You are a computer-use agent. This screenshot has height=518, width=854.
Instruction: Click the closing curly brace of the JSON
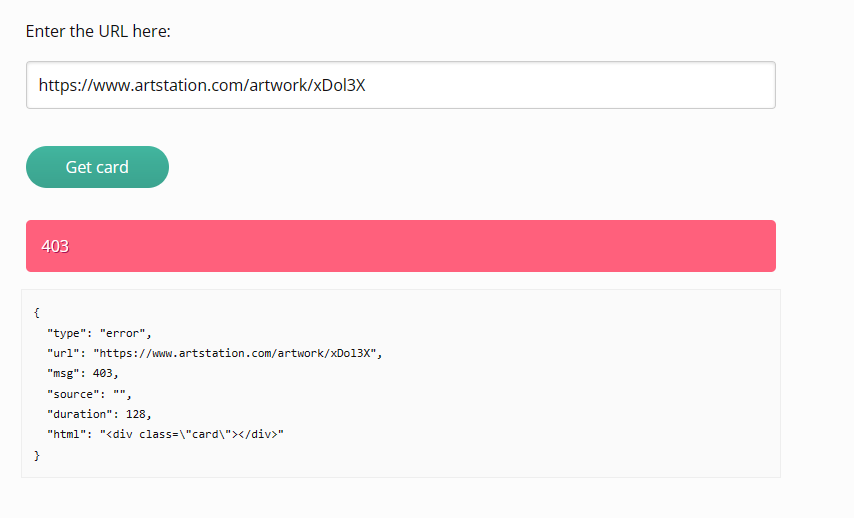tap(36, 455)
